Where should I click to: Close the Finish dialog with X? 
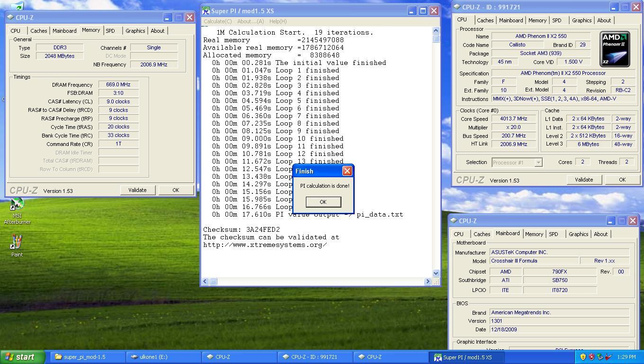pyautogui.click(x=347, y=171)
